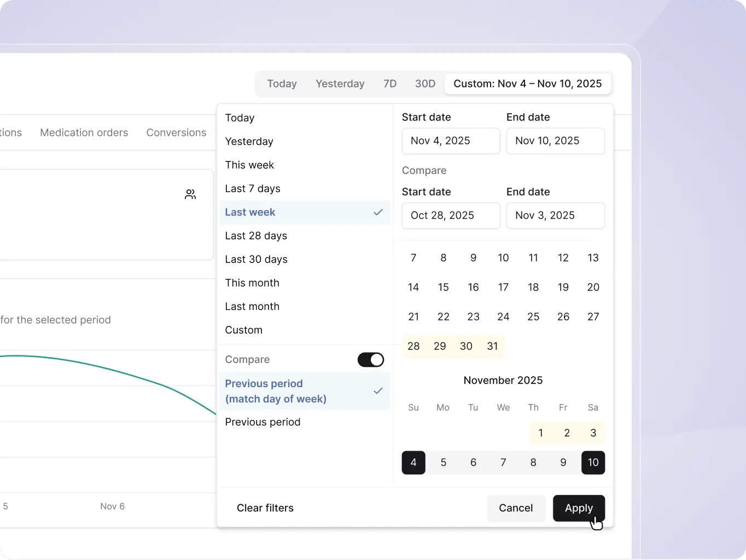Select the highlighted day 10 in November

(593, 463)
